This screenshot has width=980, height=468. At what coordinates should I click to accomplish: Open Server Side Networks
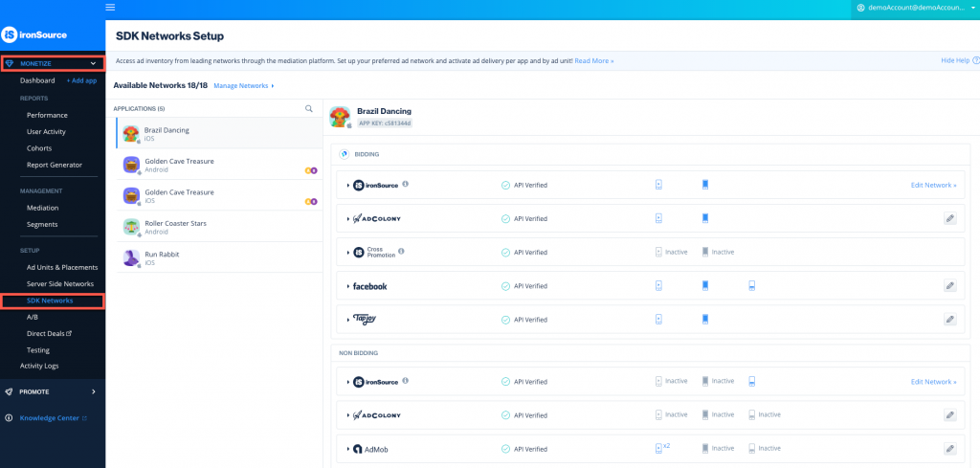click(x=60, y=283)
